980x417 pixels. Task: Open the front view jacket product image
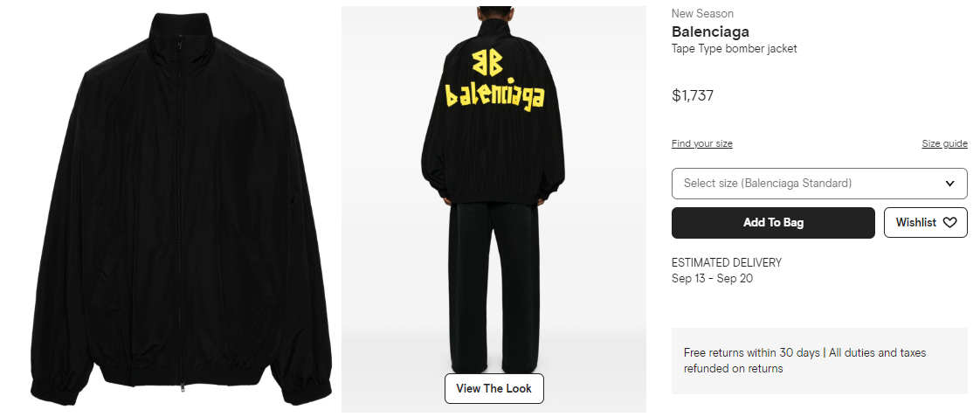(x=181, y=210)
